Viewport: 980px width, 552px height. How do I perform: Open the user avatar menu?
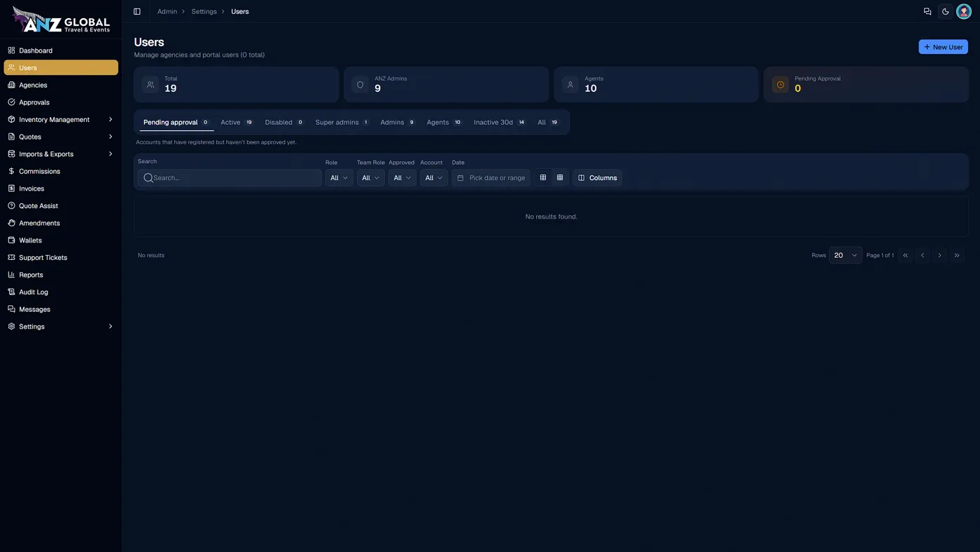click(964, 11)
